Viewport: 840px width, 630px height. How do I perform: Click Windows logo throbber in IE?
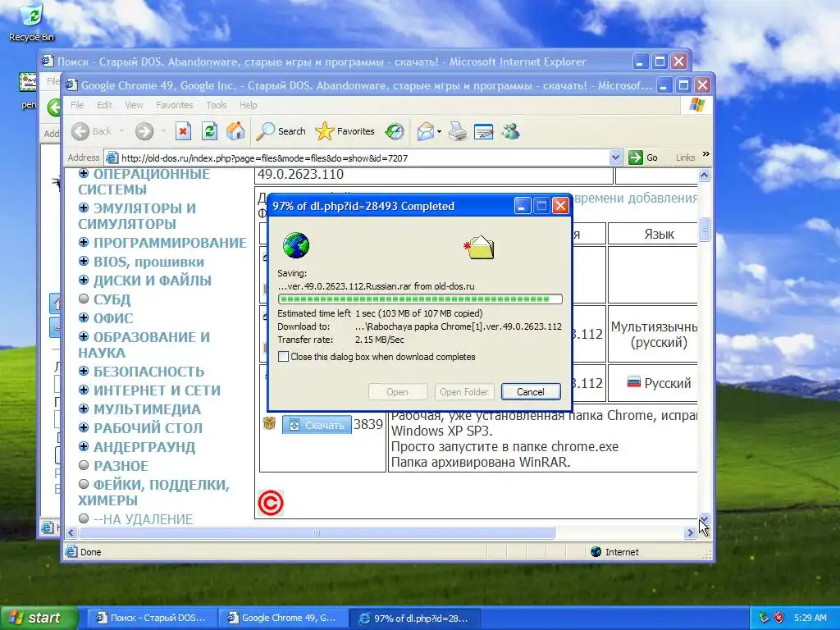pos(697,105)
